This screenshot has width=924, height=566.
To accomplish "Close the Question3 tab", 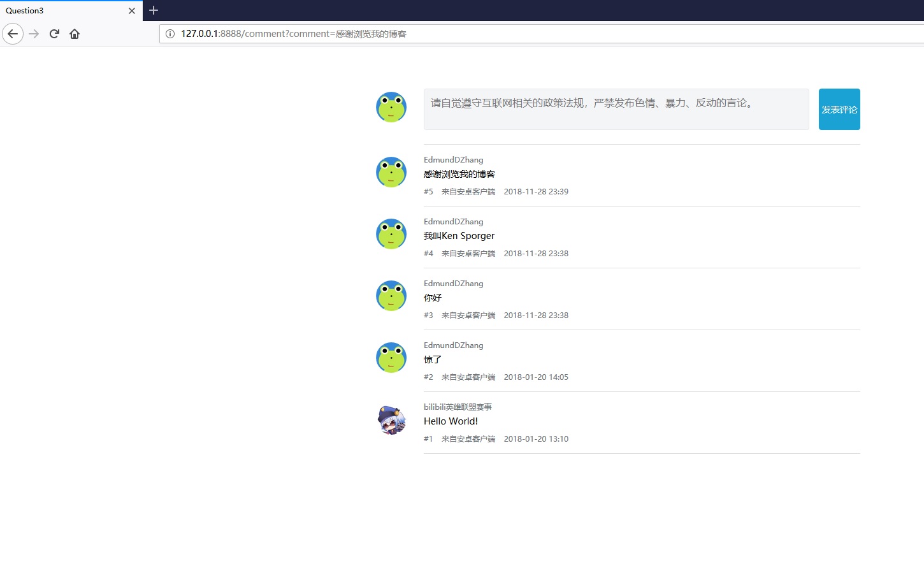I will point(132,11).
